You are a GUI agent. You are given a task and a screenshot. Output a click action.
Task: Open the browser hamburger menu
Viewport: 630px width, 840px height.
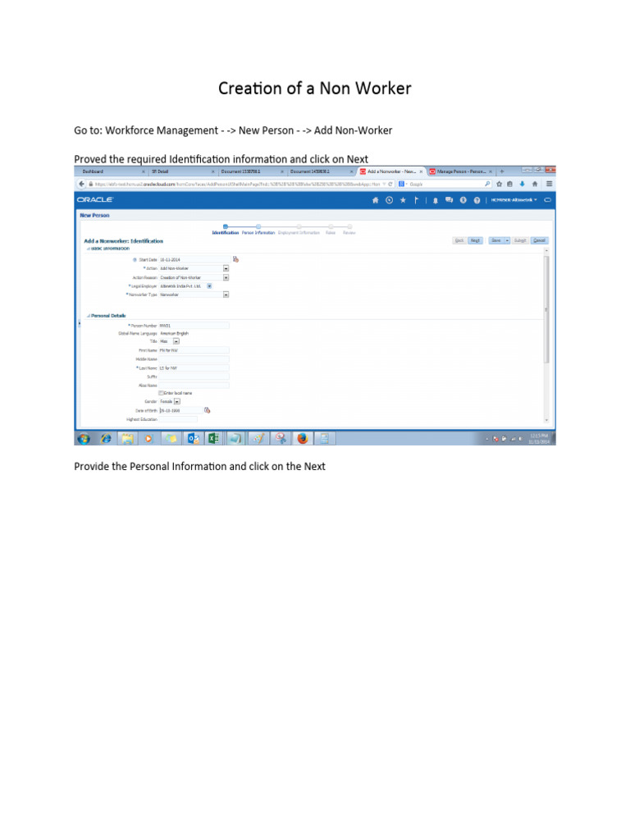(x=549, y=184)
